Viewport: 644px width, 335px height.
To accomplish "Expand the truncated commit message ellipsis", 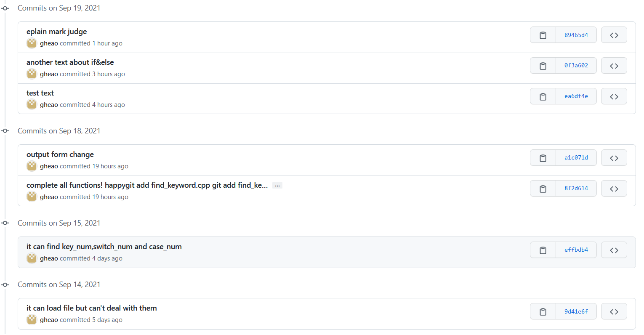I will (277, 186).
